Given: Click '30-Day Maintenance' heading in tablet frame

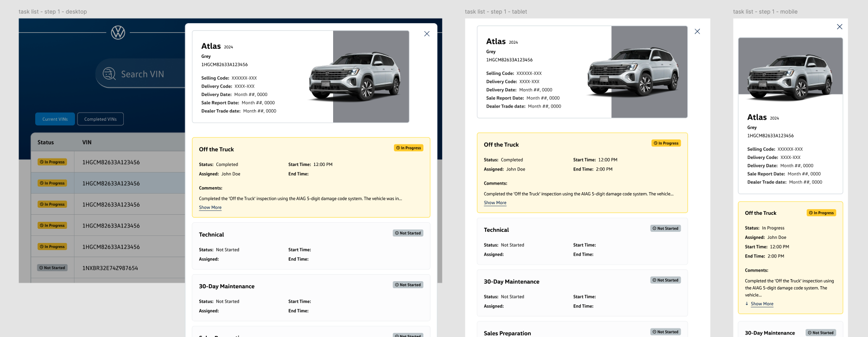Looking at the screenshot, I should 511,282.
